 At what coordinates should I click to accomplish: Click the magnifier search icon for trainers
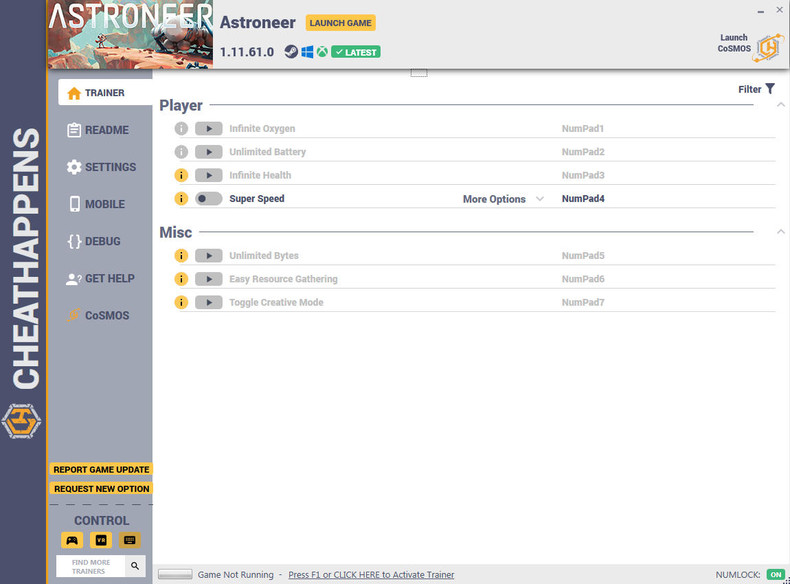[135, 566]
